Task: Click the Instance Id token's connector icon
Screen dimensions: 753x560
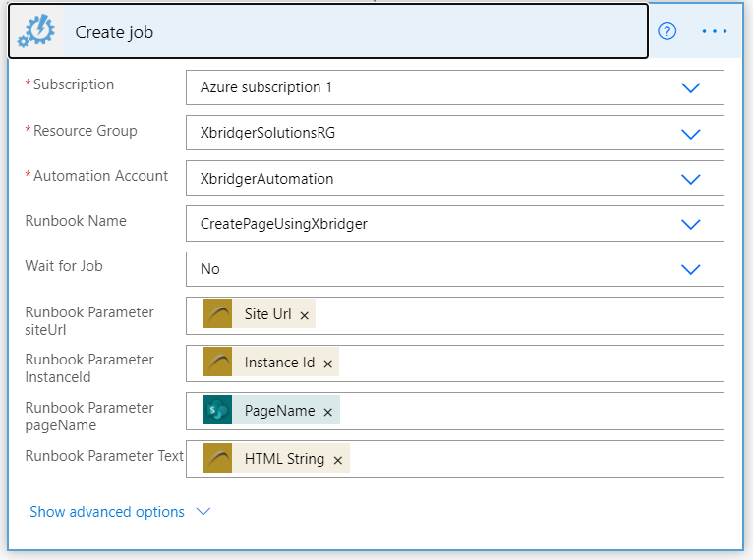Action: tap(217, 362)
